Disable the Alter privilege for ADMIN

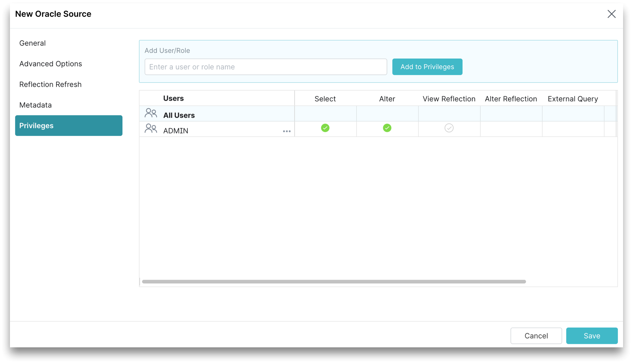tap(387, 128)
